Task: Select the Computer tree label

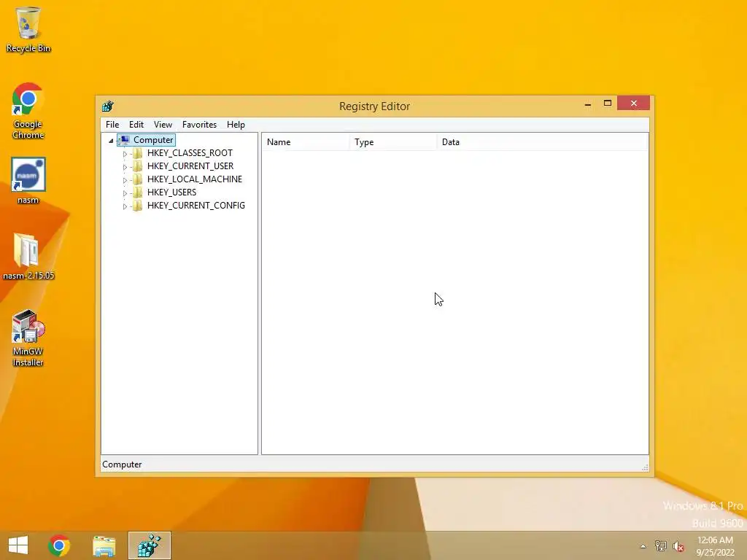Action: 153,140
